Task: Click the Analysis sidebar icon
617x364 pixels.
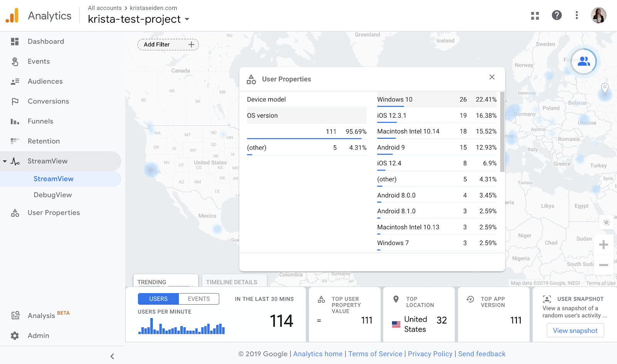Action: click(15, 315)
